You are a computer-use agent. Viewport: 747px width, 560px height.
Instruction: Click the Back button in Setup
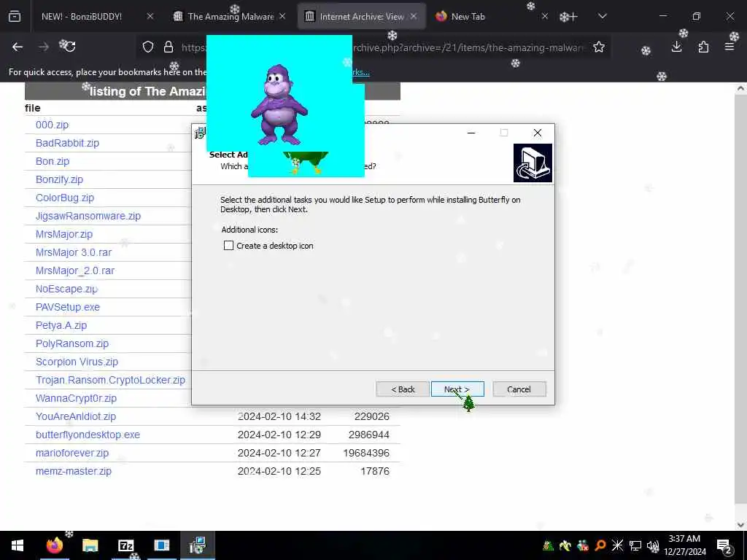coord(403,389)
